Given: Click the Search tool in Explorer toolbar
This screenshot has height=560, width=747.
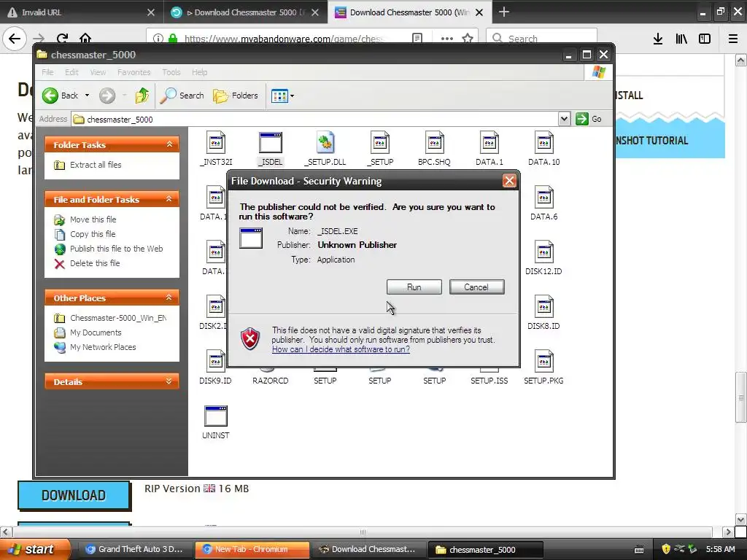Looking at the screenshot, I should tap(182, 96).
